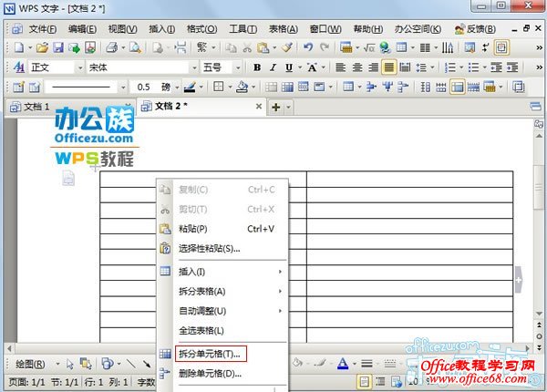Toggle the highlighted table toolbar button
This screenshot has height=392, width=547.
[458, 87]
